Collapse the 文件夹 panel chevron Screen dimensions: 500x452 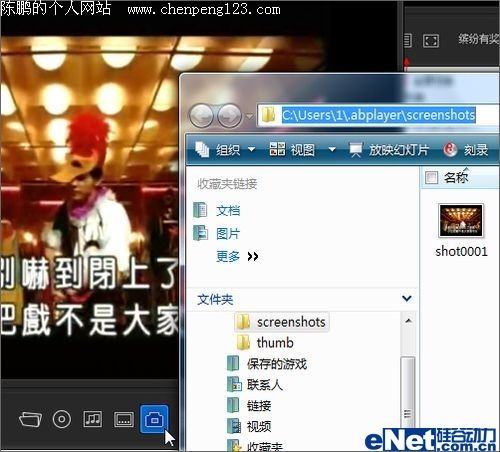tap(407, 298)
